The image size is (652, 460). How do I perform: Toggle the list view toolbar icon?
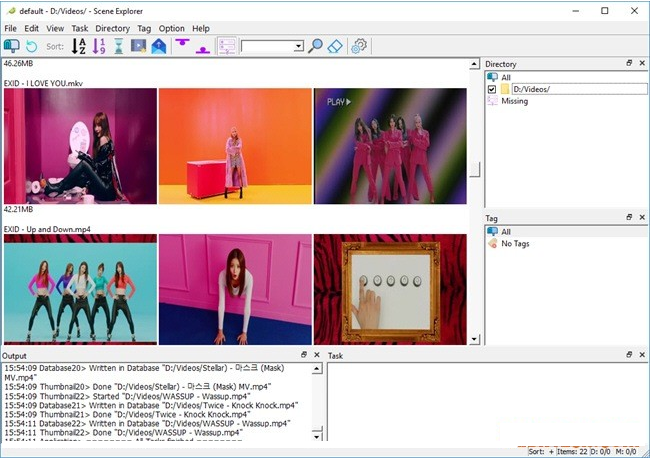pyautogui.click(x=227, y=46)
